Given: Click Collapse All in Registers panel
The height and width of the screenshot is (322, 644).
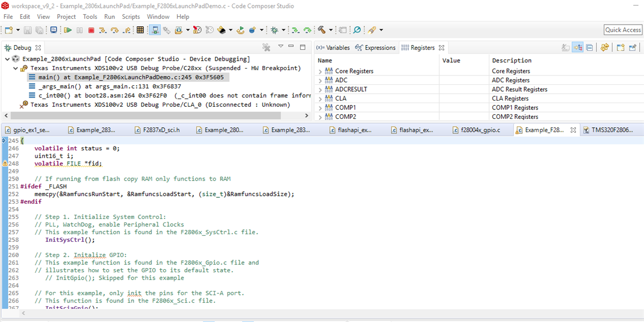Looking at the screenshot, I should (x=590, y=48).
